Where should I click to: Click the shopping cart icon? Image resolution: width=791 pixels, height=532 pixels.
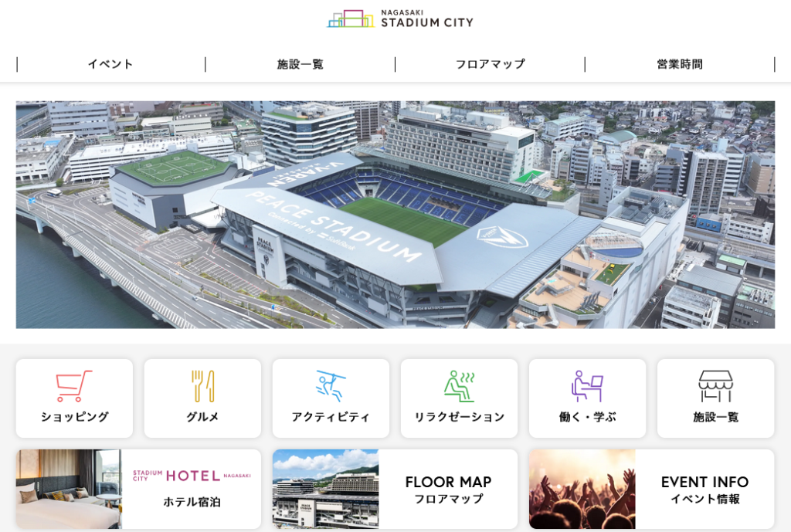point(74,386)
